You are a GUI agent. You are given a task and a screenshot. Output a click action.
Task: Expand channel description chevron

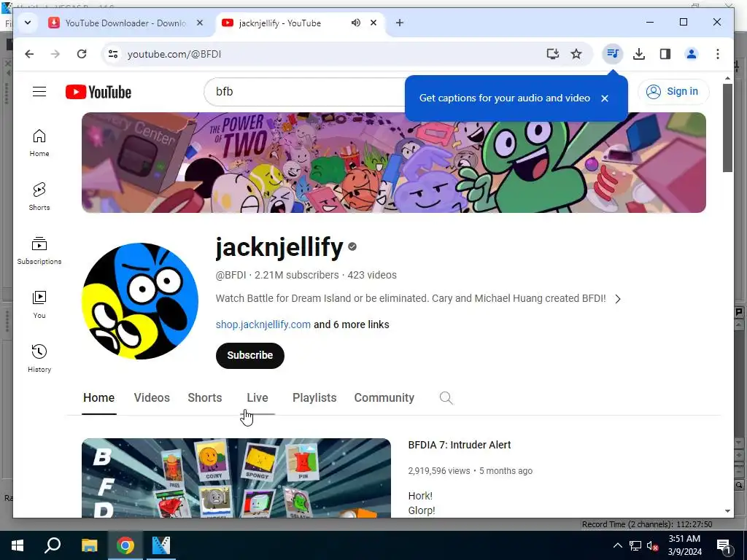coord(618,299)
